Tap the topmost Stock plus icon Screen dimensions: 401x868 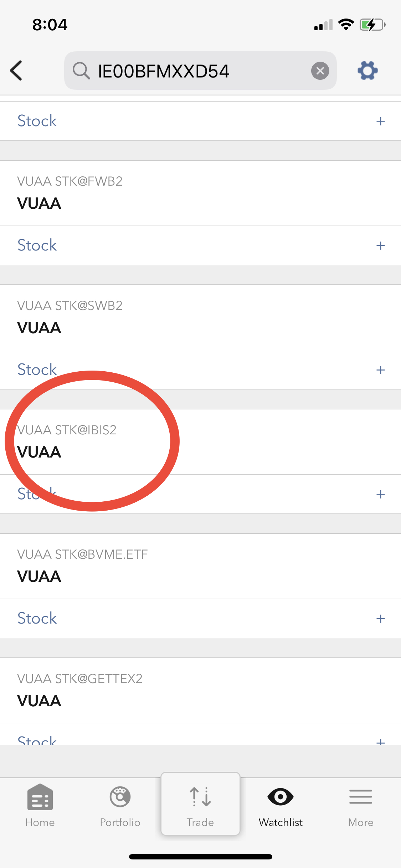(x=380, y=121)
